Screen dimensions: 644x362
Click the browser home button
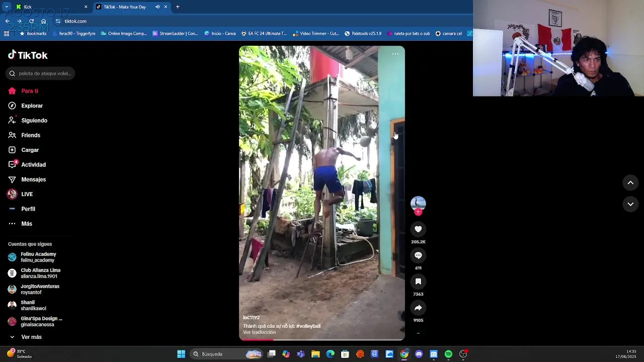coord(44,21)
